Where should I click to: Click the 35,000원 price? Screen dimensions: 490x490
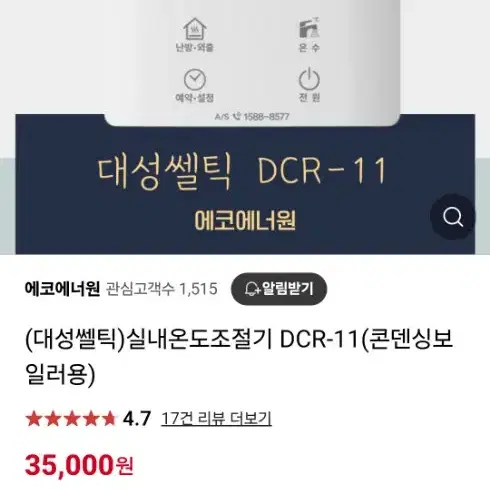[x=79, y=465]
